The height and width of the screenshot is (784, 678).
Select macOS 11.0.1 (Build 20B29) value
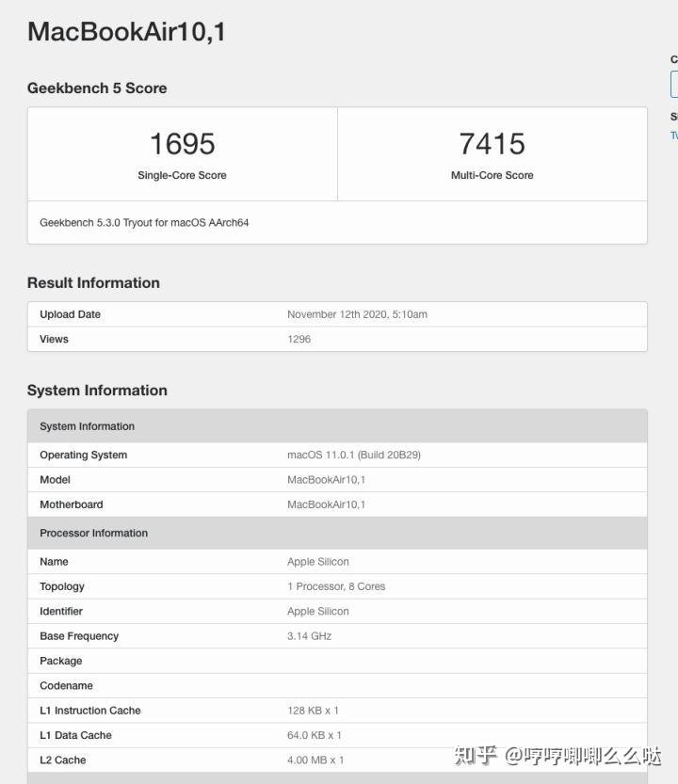click(354, 455)
